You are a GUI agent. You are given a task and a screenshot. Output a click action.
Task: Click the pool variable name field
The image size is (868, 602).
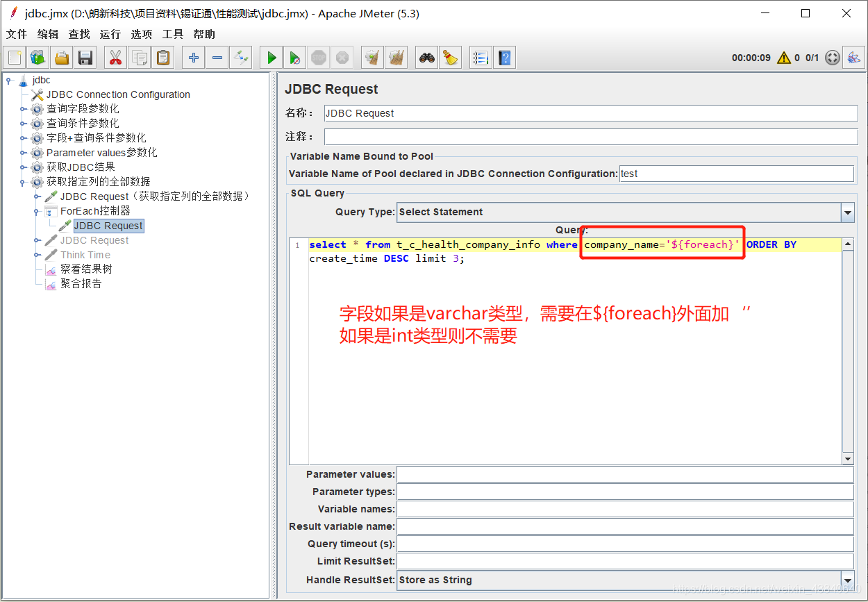pos(736,174)
